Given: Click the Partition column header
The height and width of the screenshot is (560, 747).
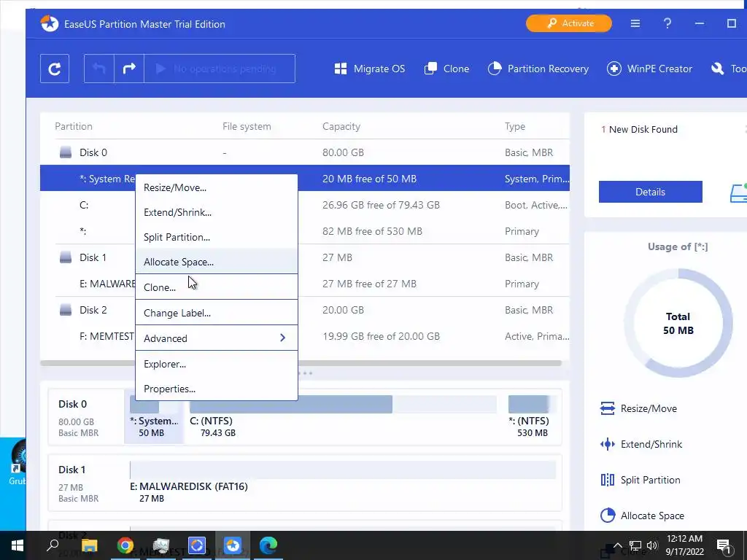Looking at the screenshot, I should (74, 126).
